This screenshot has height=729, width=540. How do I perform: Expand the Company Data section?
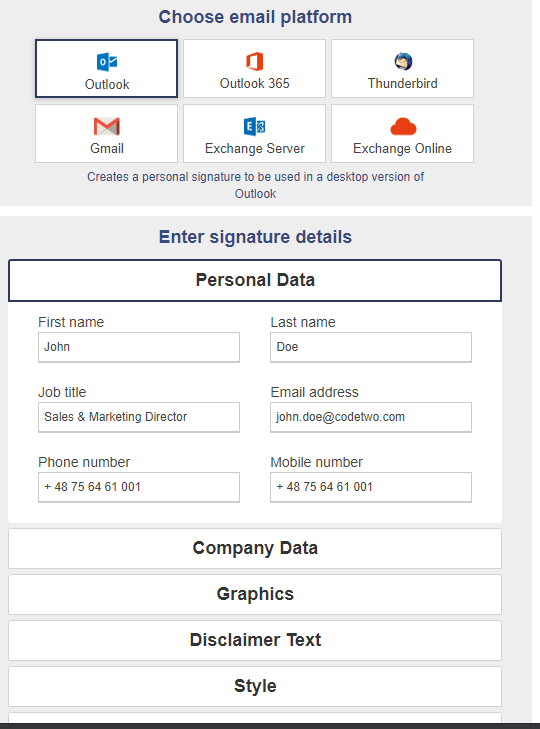pyautogui.click(x=255, y=548)
